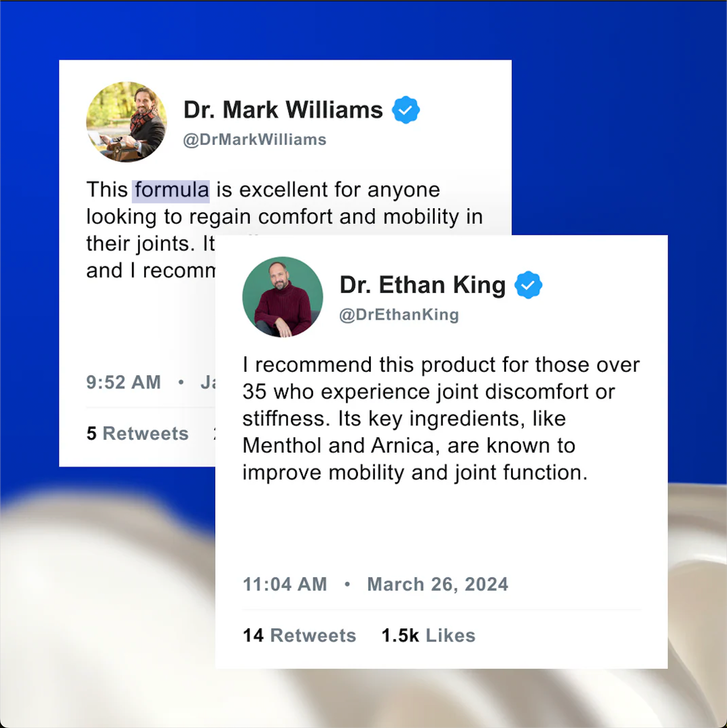Click the Dr. Ethan King display name
727x728 pixels.
pos(422,285)
